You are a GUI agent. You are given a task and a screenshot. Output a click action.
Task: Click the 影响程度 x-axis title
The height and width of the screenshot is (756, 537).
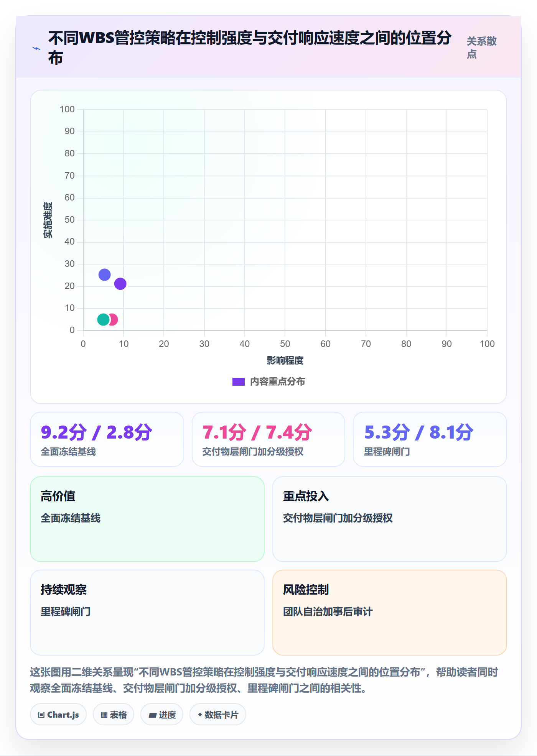[285, 360]
